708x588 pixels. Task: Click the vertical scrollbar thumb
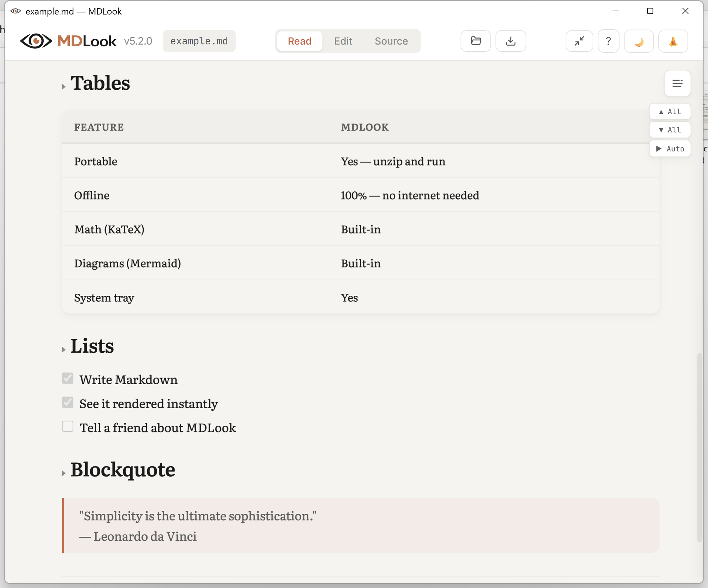(699, 447)
